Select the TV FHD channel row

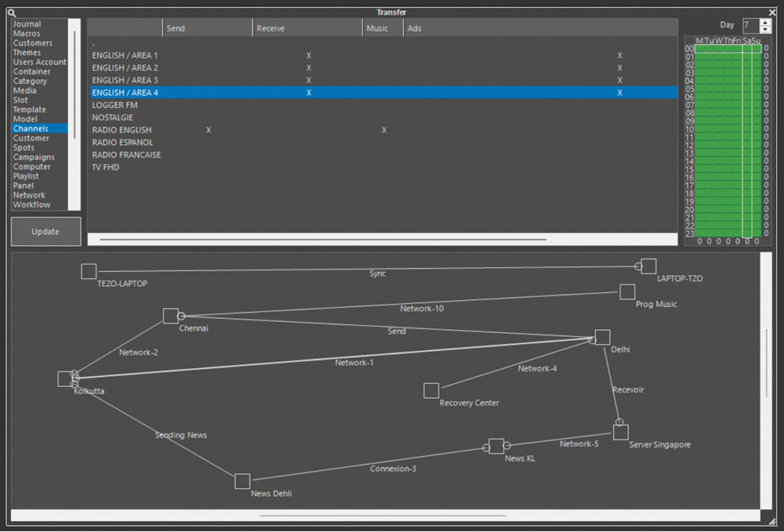106,168
